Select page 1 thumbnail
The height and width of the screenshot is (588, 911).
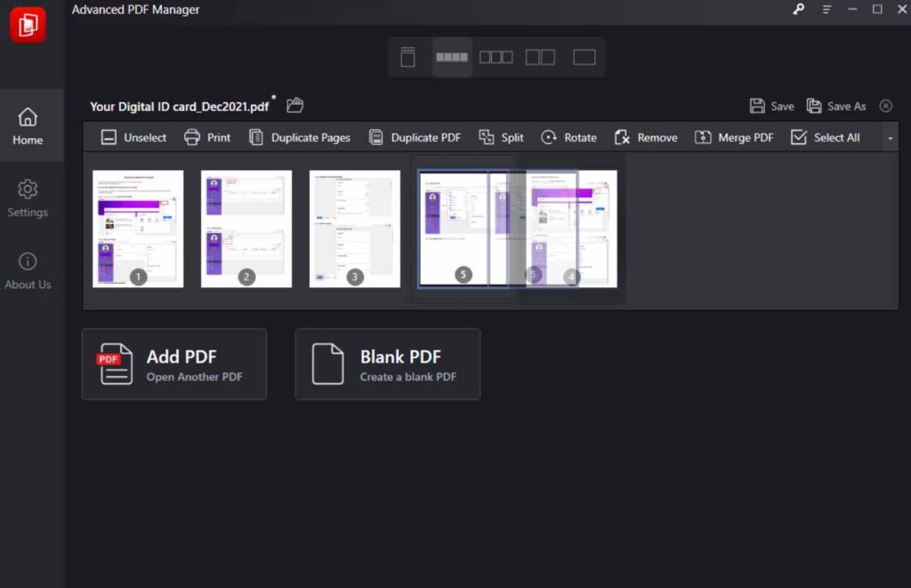138,229
